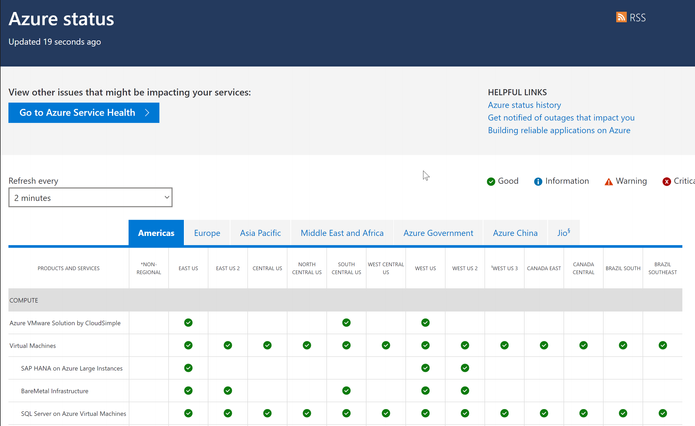This screenshot has height=426, width=695.
Task: Click the BRAZIL SOUTH column header
Action: 623,268
